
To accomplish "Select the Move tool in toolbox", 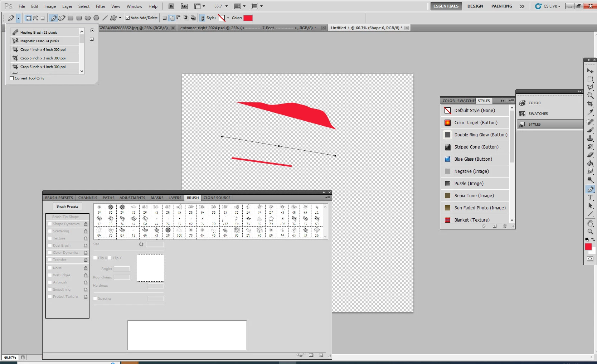I will tap(590, 71).
